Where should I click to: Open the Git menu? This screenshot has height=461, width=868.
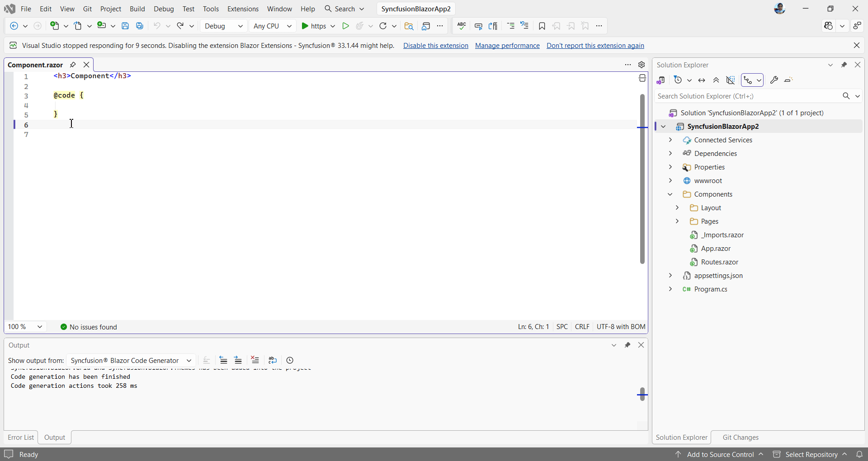click(x=88, y=9)
